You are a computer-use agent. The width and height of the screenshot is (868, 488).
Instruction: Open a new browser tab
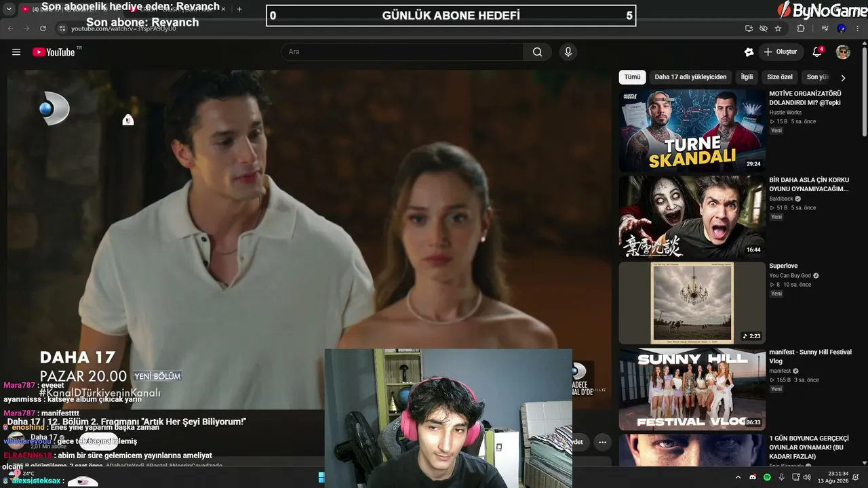coord(239,9)
